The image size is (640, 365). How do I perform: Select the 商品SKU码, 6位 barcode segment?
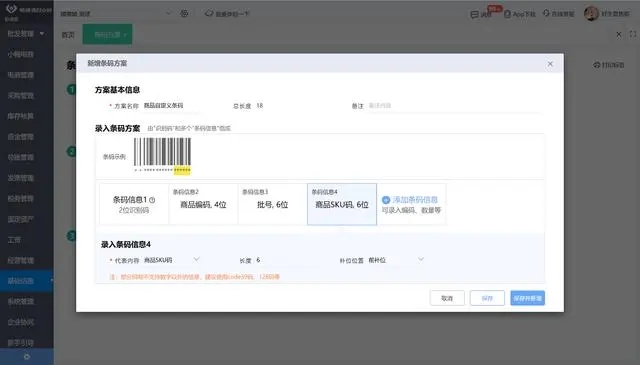(342, 204)
